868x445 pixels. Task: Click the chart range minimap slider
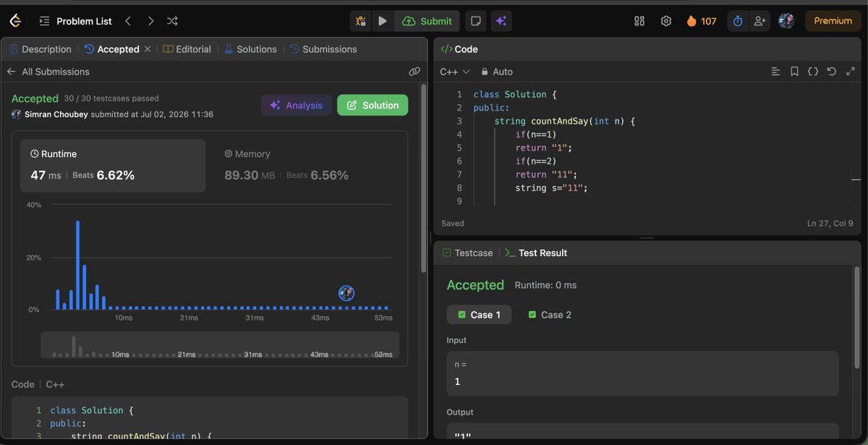[x=220, y=345]
